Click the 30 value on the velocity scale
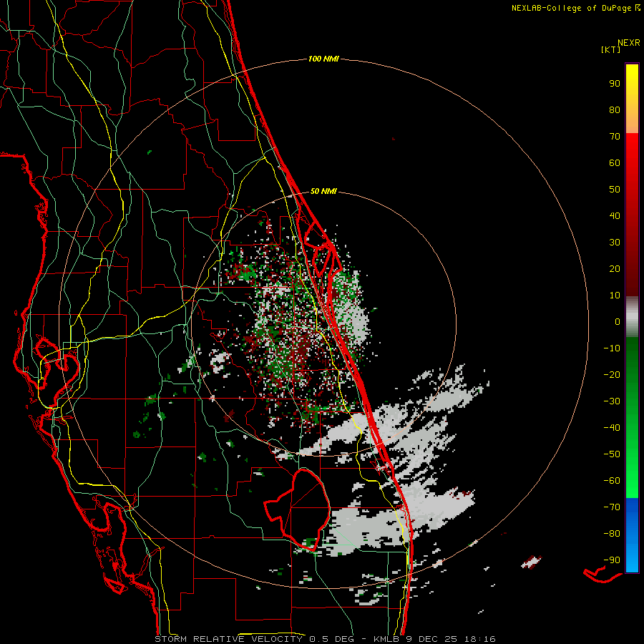Viewport: 644px width, 644px height. (x=615, y=243)
